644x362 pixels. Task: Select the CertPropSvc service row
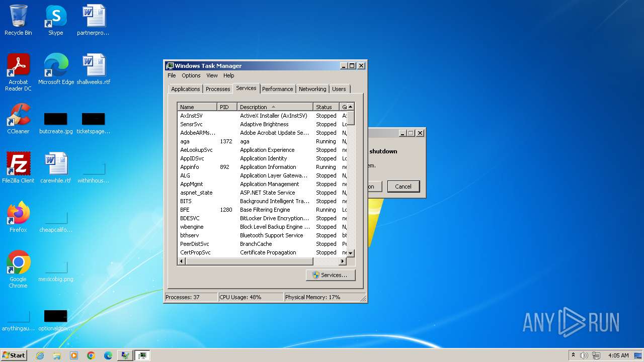click(262, 252)
